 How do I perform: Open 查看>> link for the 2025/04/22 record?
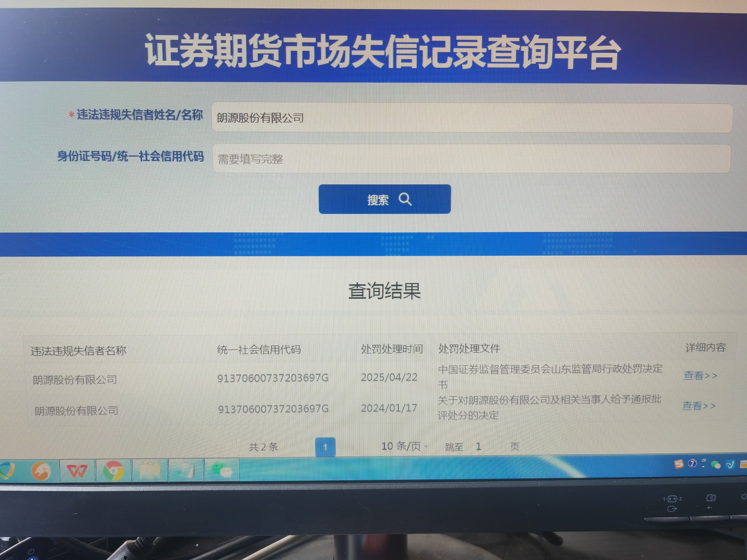(700, 376)
